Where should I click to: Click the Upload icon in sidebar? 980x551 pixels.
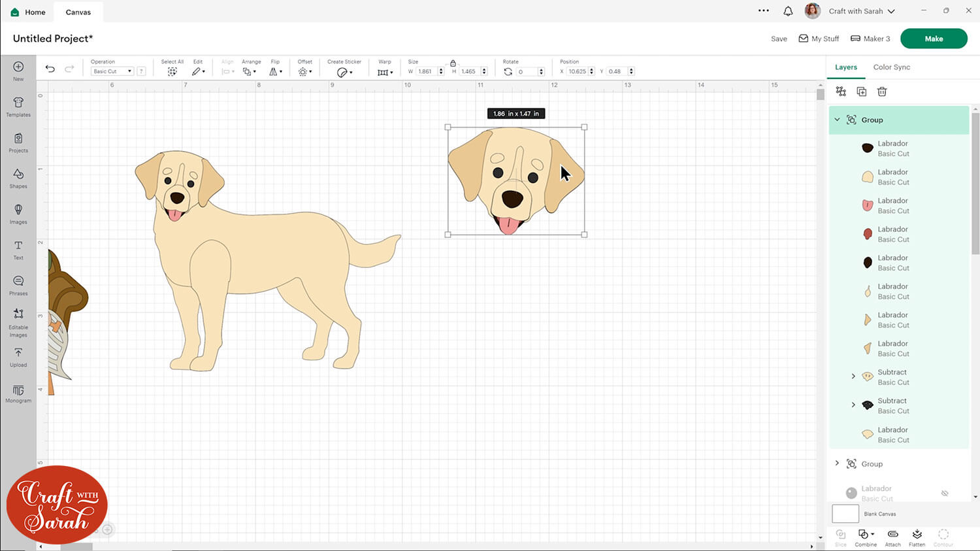click(18, 356)
